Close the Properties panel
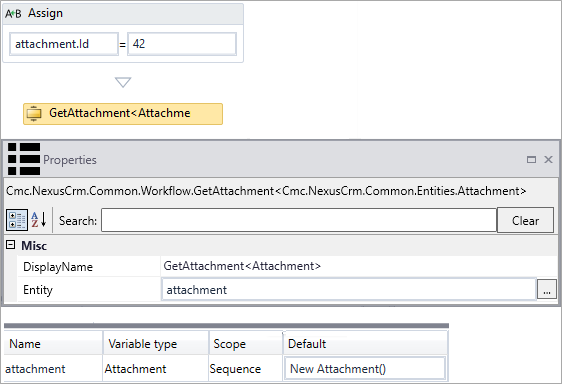Screen dimensions: 562x384 (x=548, y=160)
